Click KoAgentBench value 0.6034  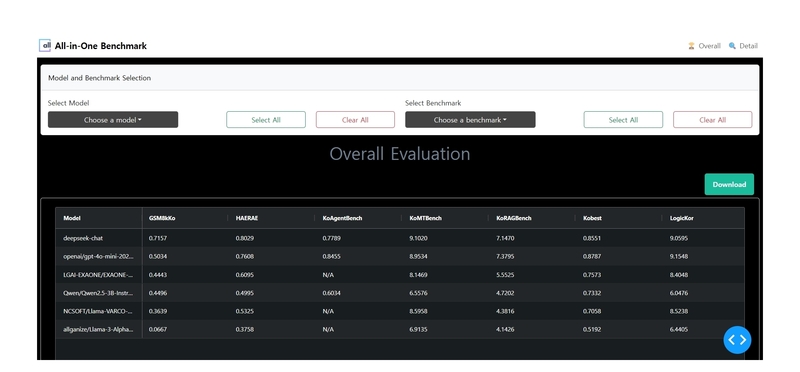point(331,293)
